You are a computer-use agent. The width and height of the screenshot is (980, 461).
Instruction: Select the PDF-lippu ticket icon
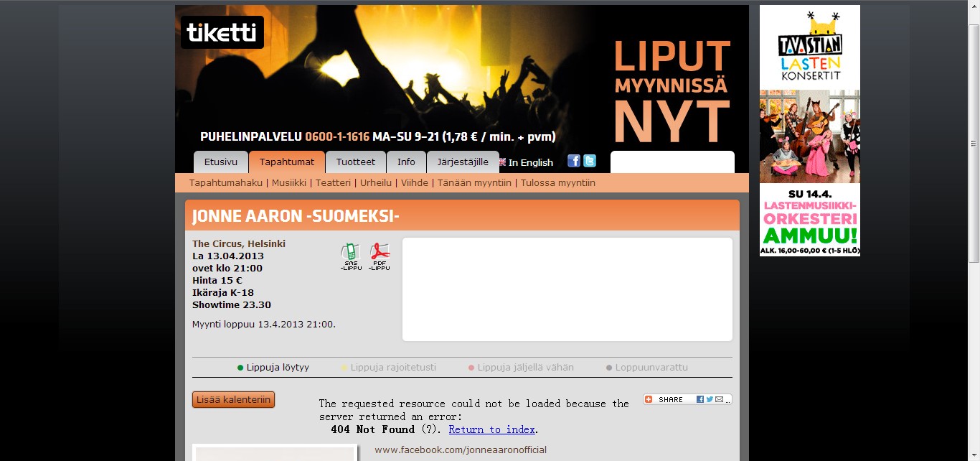(x=380, y=256)
